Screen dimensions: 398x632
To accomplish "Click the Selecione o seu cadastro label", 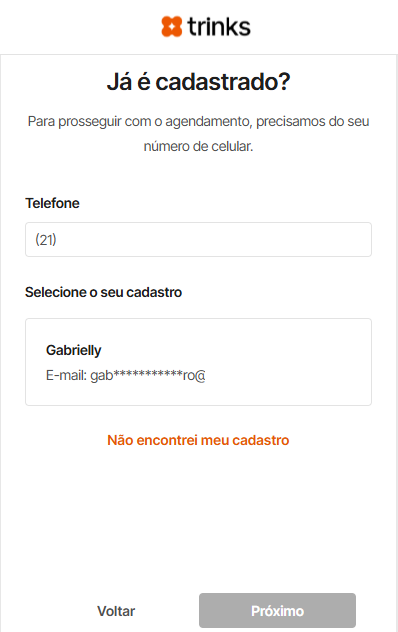I will click(104, 292).
